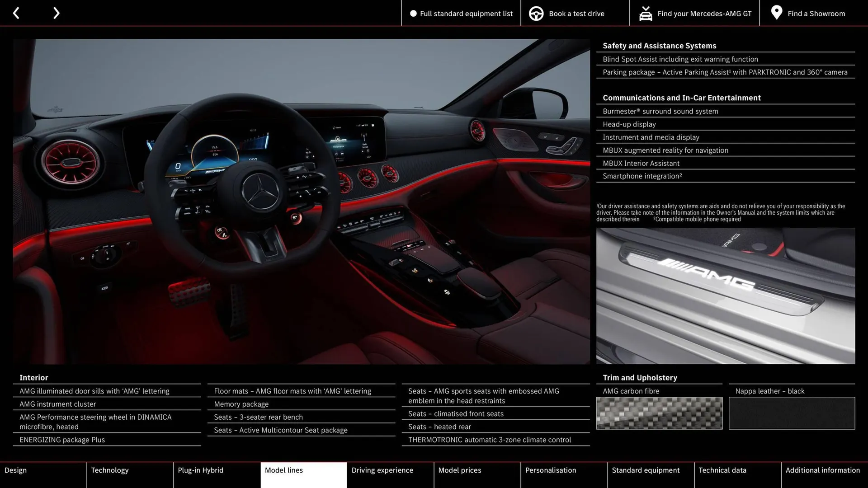Navigate back using the left chevron arrow
Image resolution: width=868 pixels, height=488 pixels.
[16, 13]
